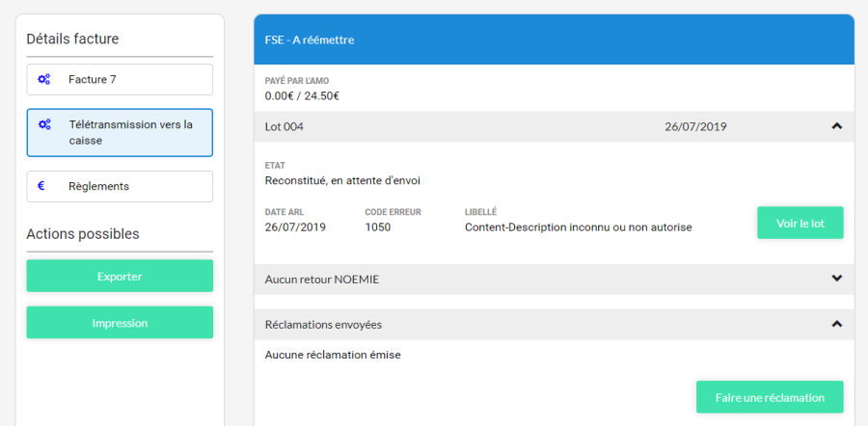Click the gear icon beside Télétransmission vers la caisse
The width and height of the screenshot is (868, 426).
pos(44,124)
